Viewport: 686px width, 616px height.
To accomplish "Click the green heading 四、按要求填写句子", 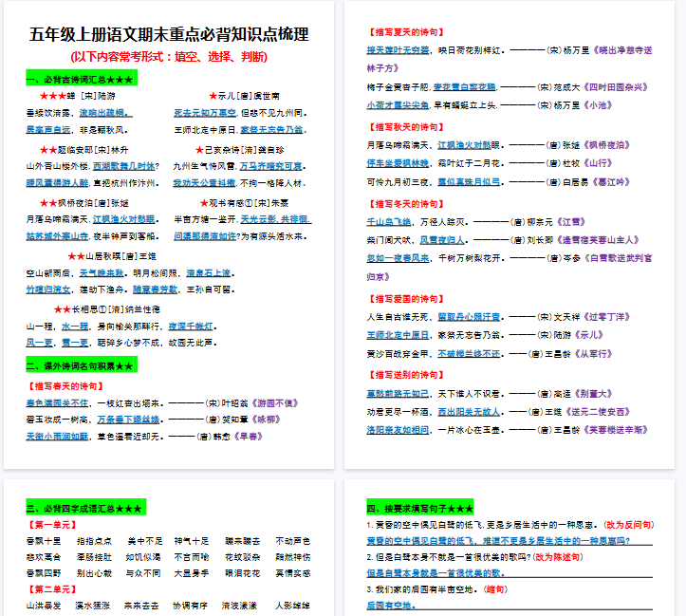I will (x=419, y=508).
